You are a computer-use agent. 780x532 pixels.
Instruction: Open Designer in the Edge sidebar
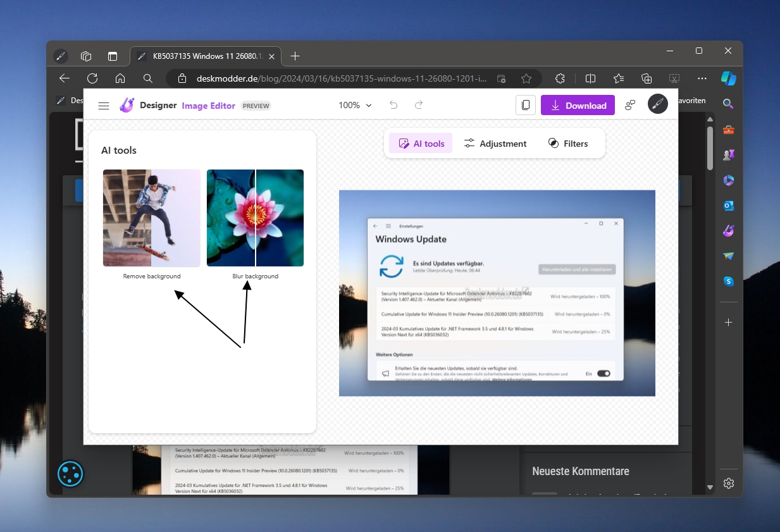(x=729, y=231)
